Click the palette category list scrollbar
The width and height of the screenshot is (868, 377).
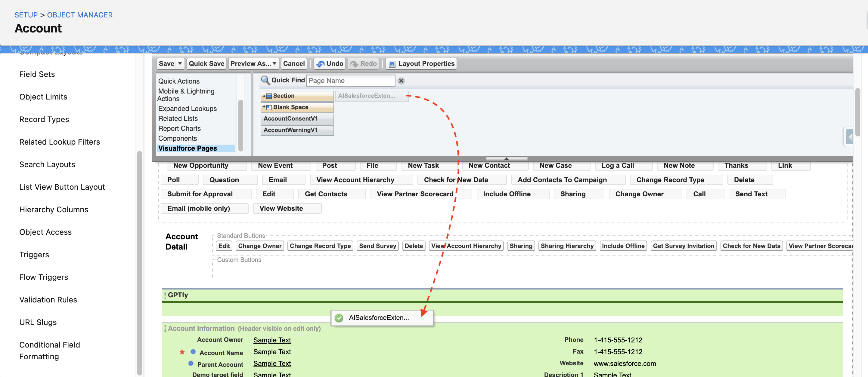240,125
